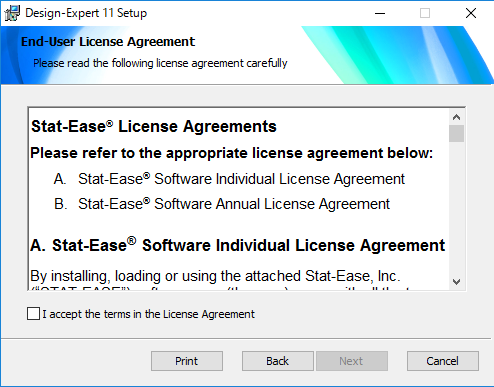Viewport: 494px width, 387px height.
Task: Click the scroll down arrow of license text
Action: (x=456, y=282)
